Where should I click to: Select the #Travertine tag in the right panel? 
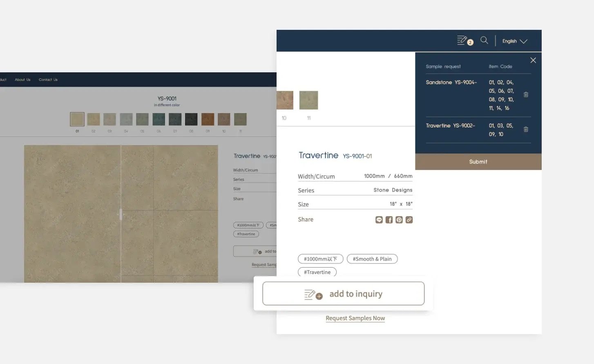click(317, 272)
